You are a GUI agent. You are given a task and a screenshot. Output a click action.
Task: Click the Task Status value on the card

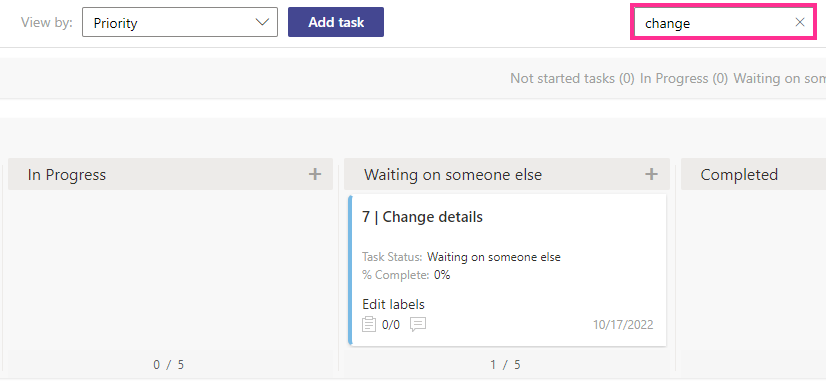click(494, 257)
